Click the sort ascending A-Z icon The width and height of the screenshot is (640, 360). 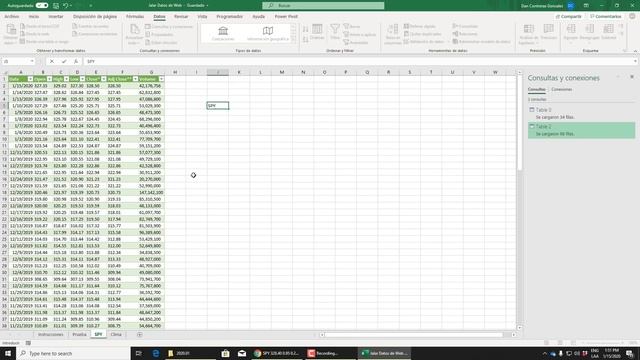click(305, 29)
